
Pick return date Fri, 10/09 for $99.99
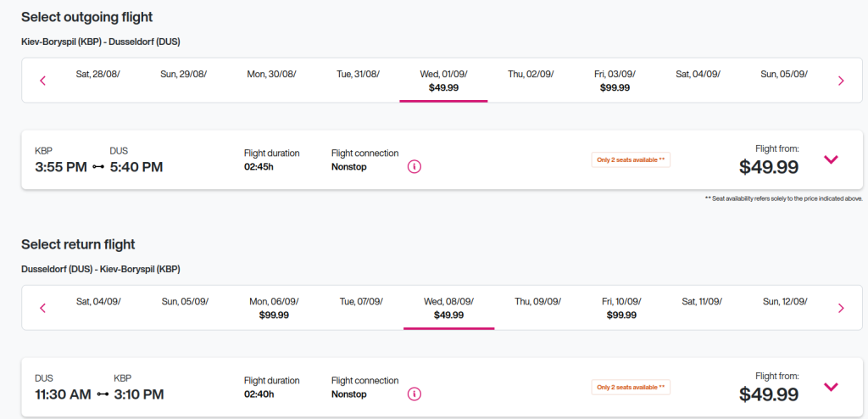point(621,308)
